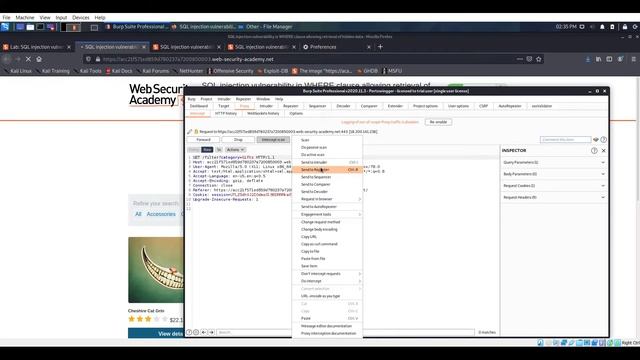The width and height of the screenshot is (640, 360).
Task: Open the Firefox library icon
Action: point(598,59)
